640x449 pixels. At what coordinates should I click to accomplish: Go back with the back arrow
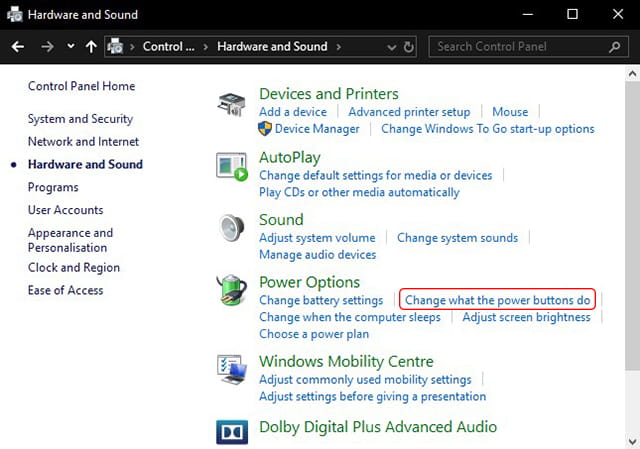click(x=18, y=47)
